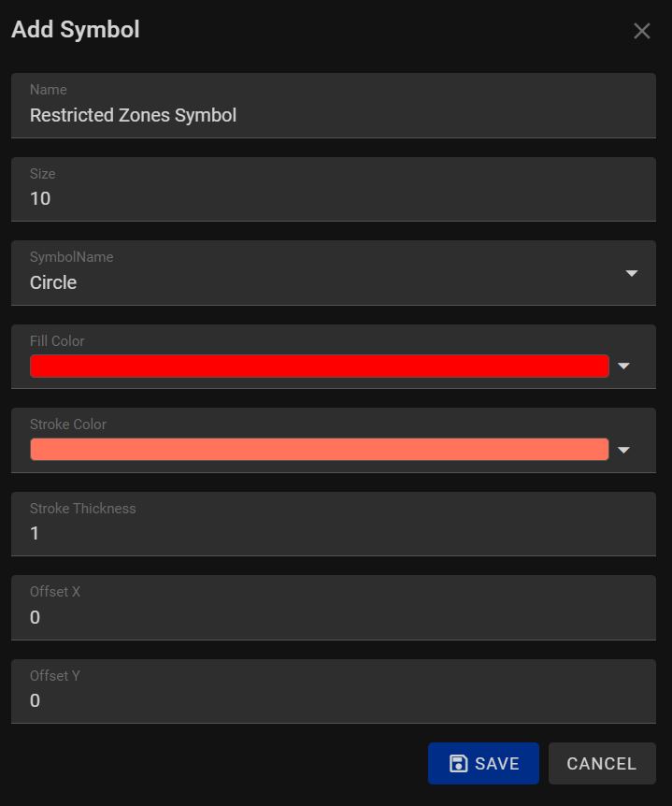Click the Fill Color label text
672x806 pixels.
pyautogui.click(x=57, y=340)
